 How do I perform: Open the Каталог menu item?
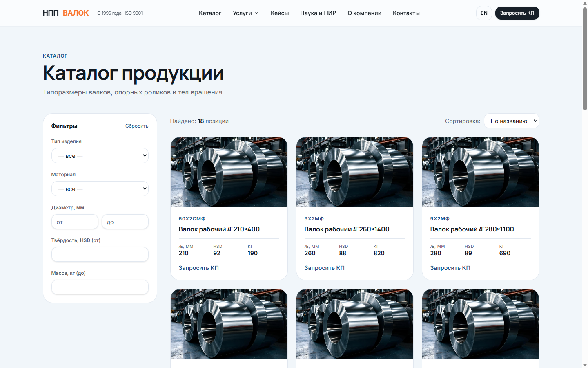point(210,13)
